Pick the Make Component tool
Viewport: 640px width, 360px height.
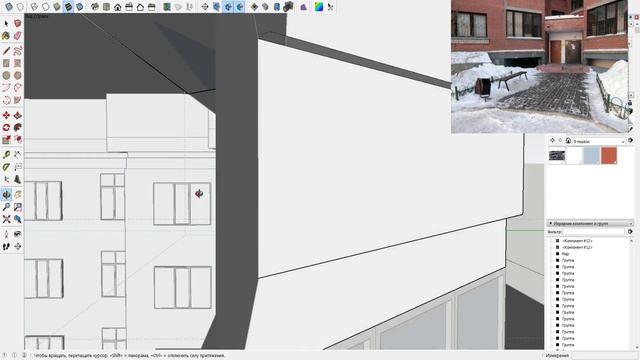click(x=18, y=24)
